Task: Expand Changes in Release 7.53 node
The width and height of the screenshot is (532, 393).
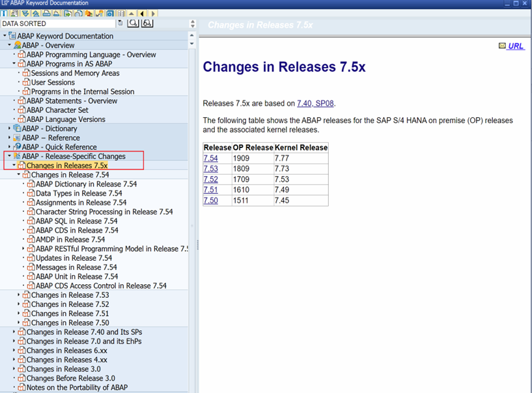Action: [19, 295]
